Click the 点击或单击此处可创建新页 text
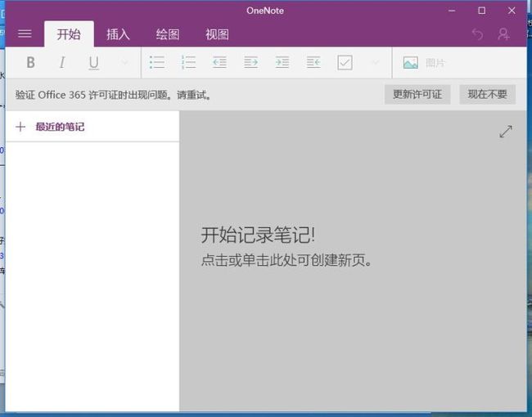 click(x=286, y=260)
